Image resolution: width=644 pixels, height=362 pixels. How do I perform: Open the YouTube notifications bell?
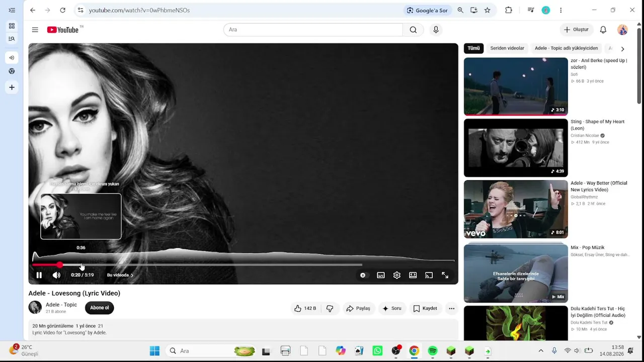pos(603,30)
